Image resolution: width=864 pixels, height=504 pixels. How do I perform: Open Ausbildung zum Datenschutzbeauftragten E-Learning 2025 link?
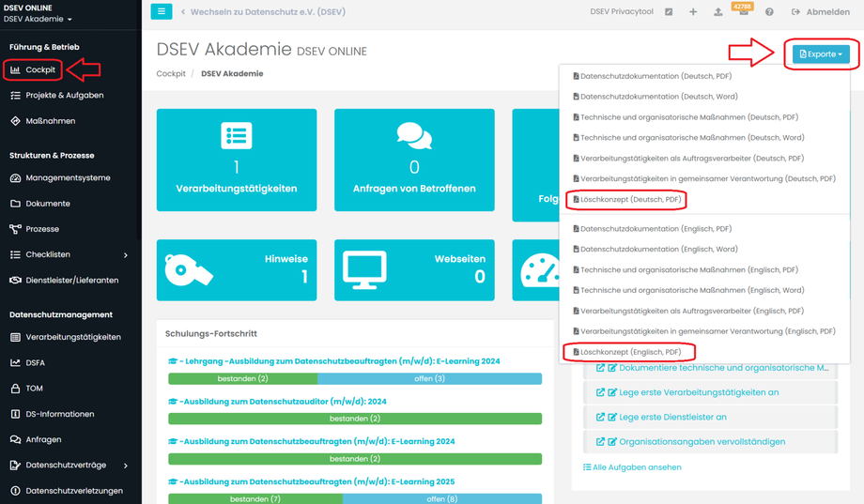[x=312, y=481]
